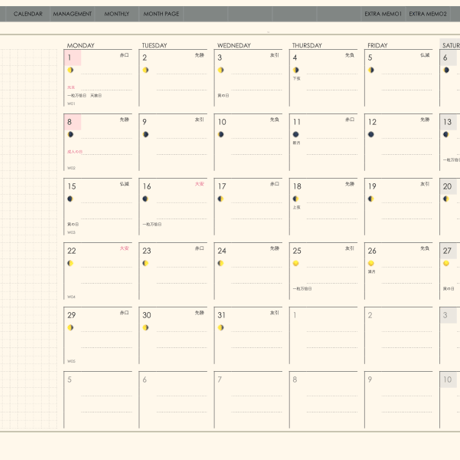Image resolution: width=460 pixels, height=460 pixels.
Task: Click the full moon icon on day 27
Action: [446, 263]
